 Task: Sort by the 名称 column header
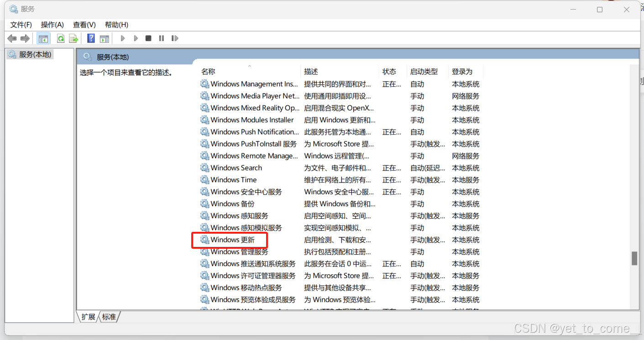(x=209, y=72)
